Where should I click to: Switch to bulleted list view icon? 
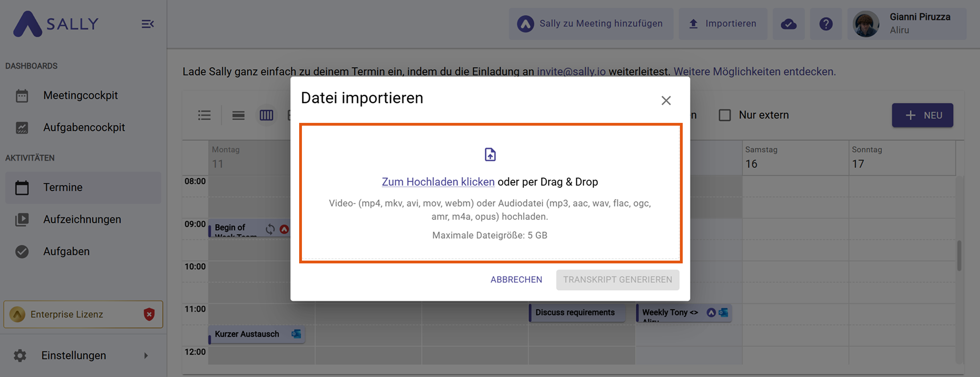coord(205,115)
